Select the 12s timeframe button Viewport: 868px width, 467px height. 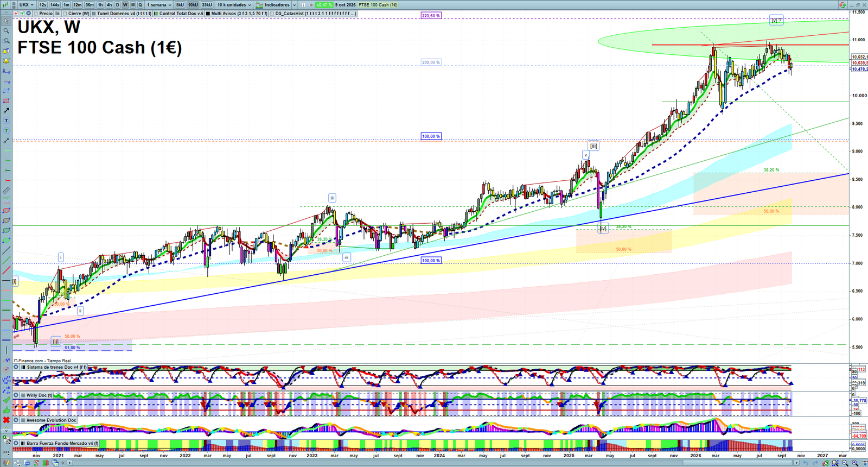[43, 5]
